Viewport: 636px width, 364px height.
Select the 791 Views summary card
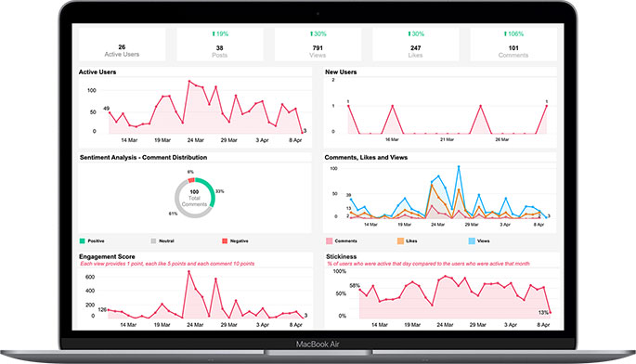(x=318, y=45)
